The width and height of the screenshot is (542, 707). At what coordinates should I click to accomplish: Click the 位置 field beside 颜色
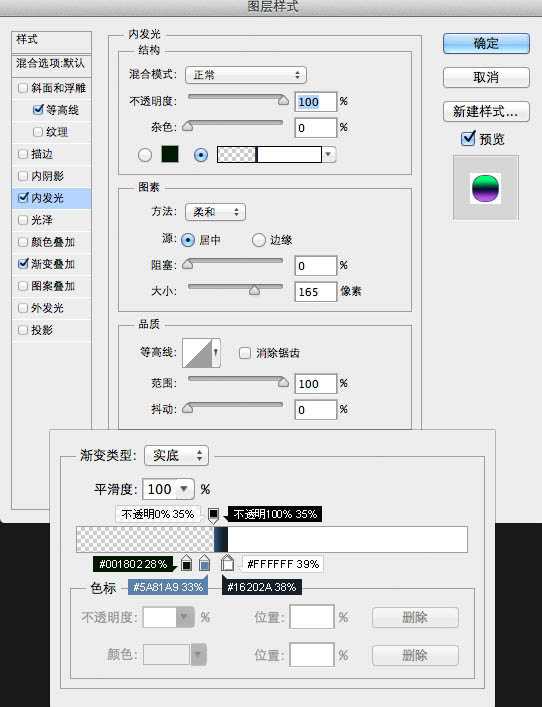point(312,655)
